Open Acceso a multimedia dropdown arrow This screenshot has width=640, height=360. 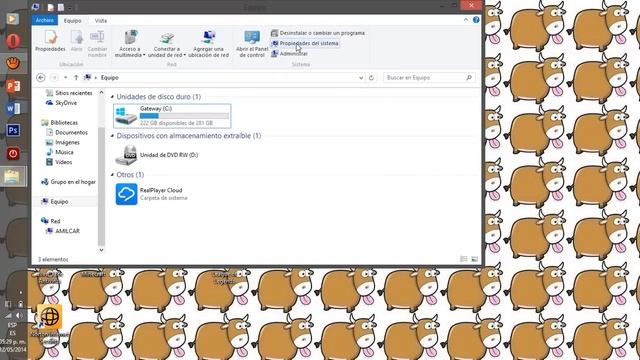[144, 55]
